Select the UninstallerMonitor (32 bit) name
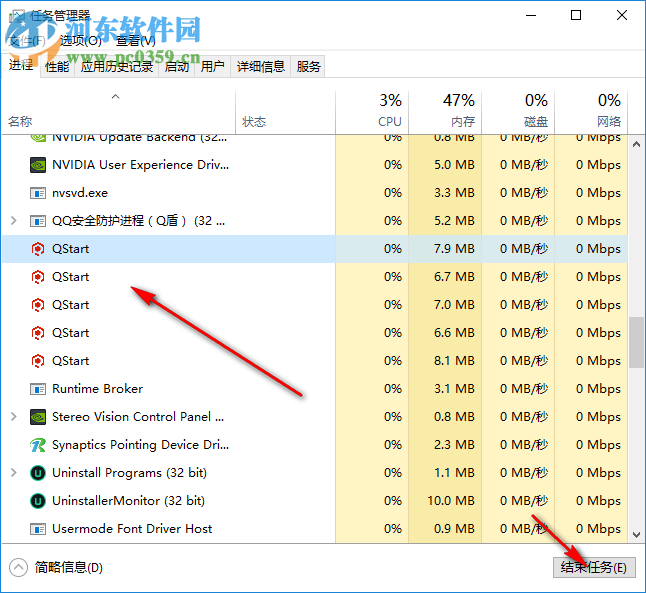This screenshot has width=646, height=593. 129,501
